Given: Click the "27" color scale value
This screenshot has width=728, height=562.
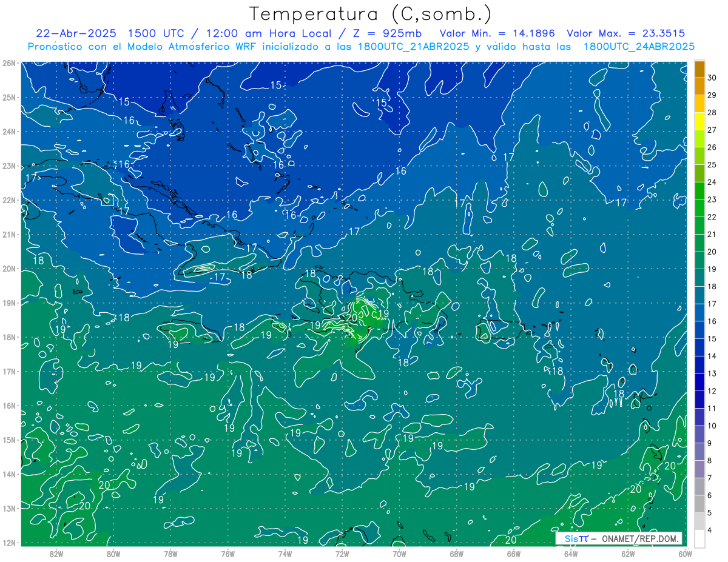Looking at the screenshot, I should (x=712, y=130).
